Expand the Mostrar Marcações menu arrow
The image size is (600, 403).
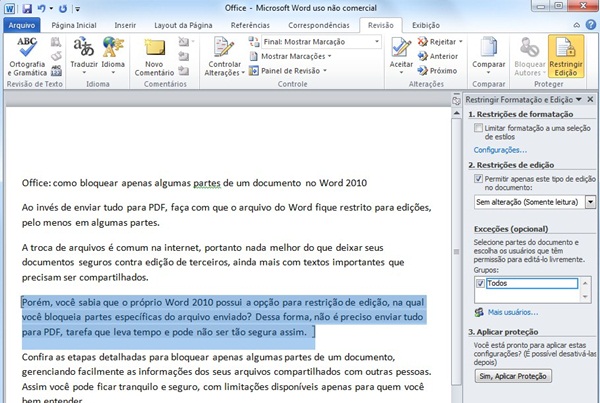coord(330,57)
